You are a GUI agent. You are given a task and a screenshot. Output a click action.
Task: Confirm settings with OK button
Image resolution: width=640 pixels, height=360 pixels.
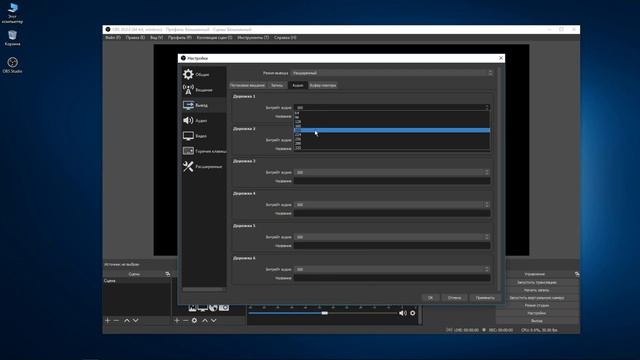tap(430, 298)
